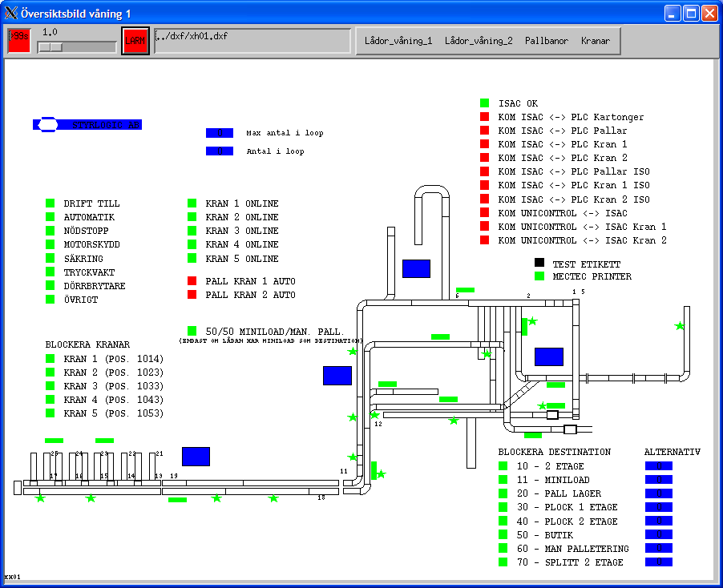Block destination 70 - SPLITT 2 ETAGE
Screen dimensions: 723x588
click(503, 562)
